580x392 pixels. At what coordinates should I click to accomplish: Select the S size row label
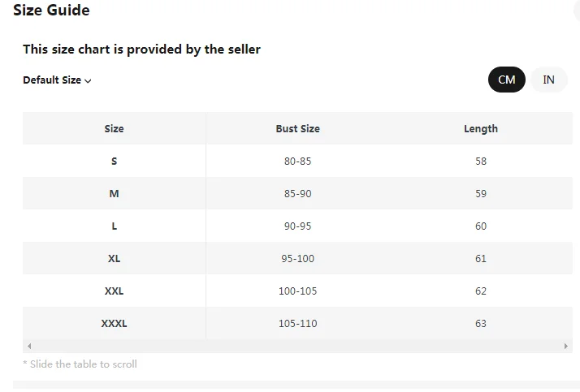(114, 161)
